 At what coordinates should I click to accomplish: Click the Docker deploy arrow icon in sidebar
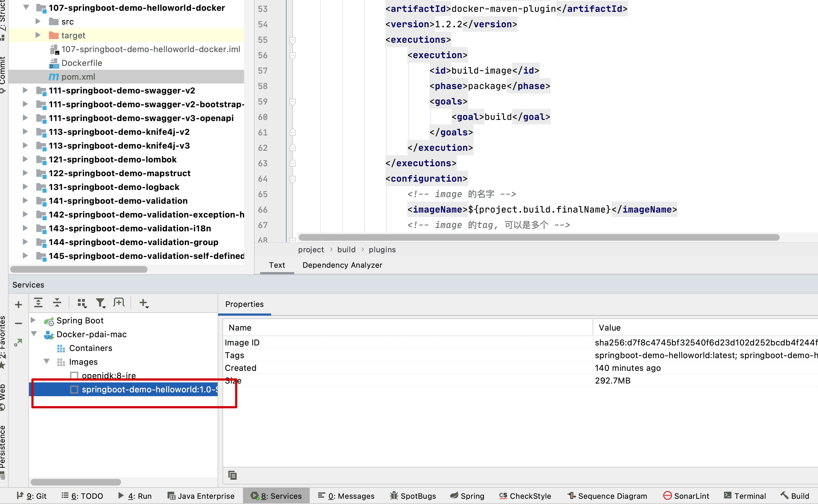tap(18, 342)
